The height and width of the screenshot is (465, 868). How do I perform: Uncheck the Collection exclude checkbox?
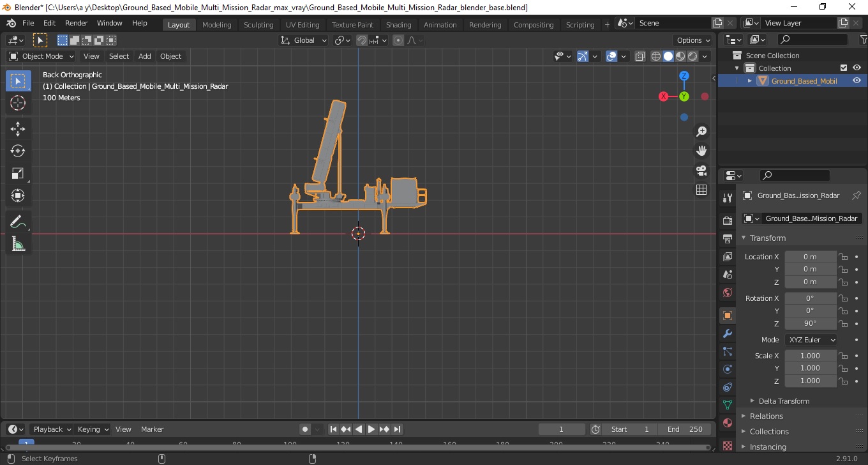[x=844, y=68]
